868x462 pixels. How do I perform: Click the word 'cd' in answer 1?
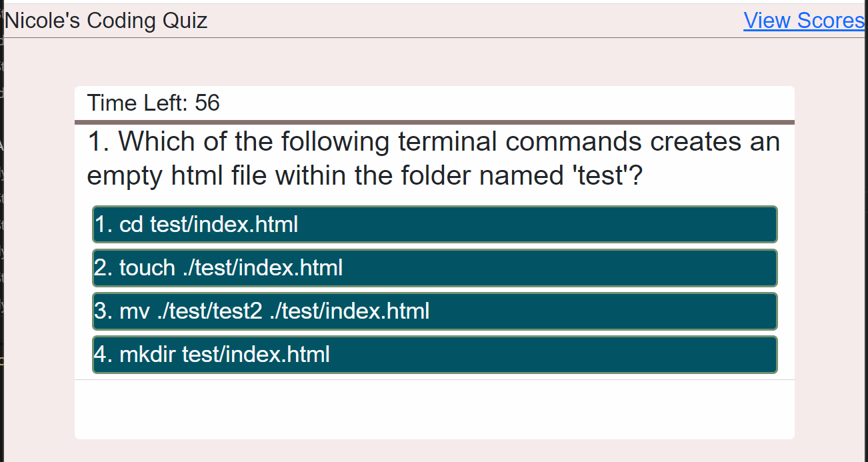click(131, 225)
